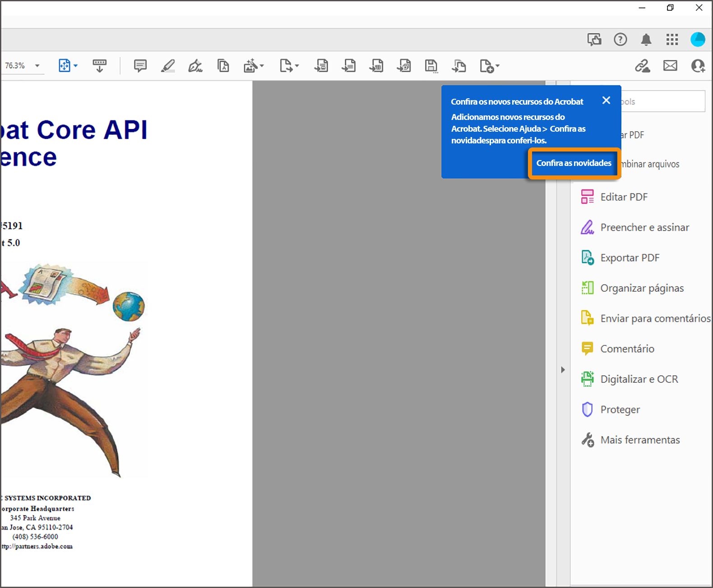Click the save-as floppy disk icon
The image size is (713, 588).
[x=431, y=66]
